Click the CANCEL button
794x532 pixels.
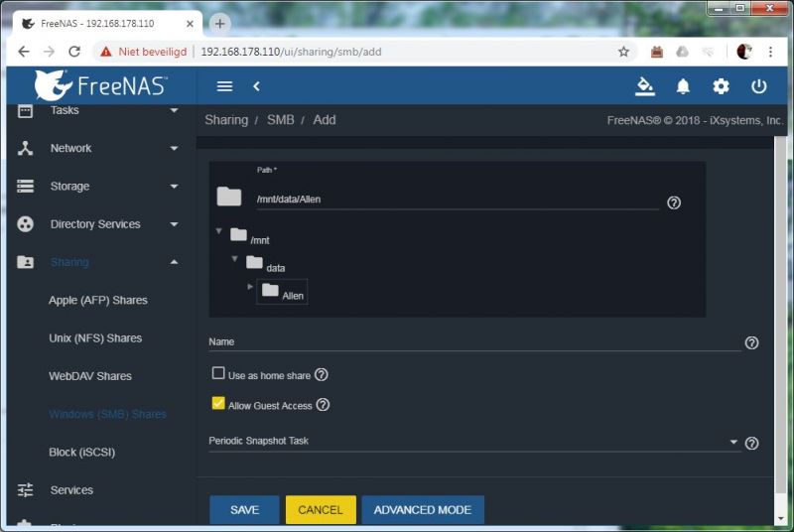tap(321, 510)
